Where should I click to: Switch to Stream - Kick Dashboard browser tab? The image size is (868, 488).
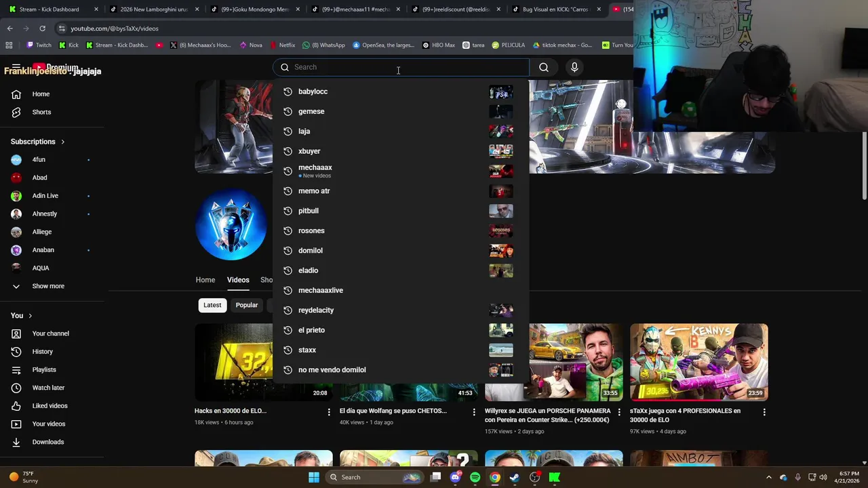53,9
